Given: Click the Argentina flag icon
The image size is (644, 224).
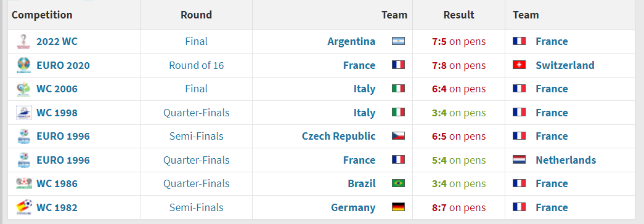Looking at the screenshot, I should click(x=398, y=41).
